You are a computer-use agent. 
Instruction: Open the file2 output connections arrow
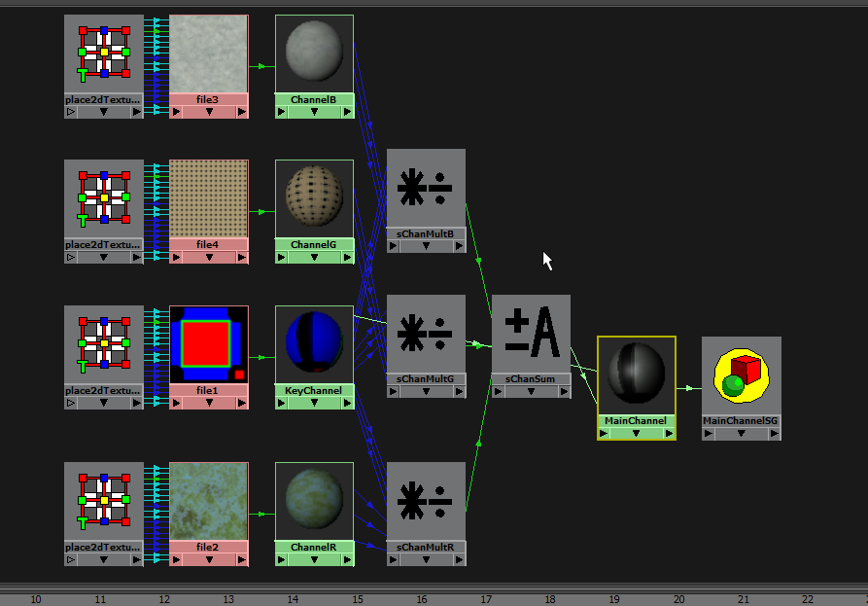click(x=242, y=559)
